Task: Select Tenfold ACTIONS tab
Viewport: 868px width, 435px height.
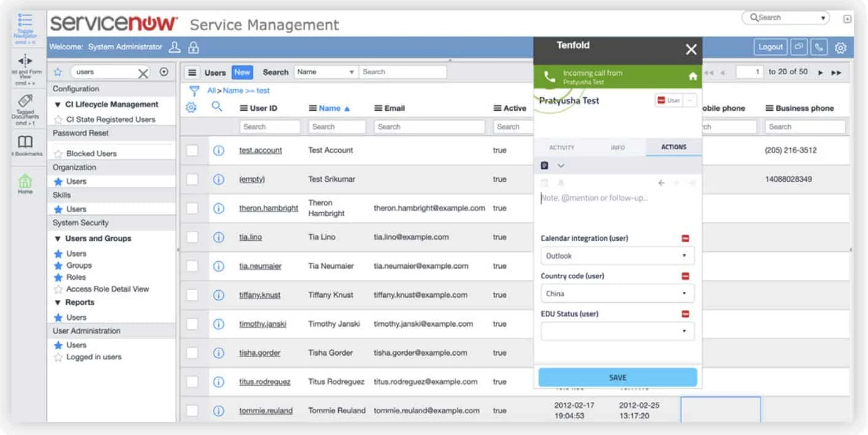Action: [673, 147]
